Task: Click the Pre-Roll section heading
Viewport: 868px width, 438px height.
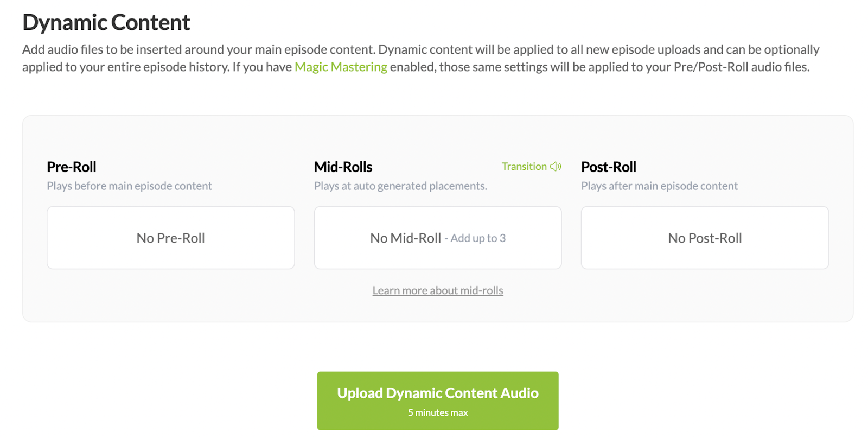Action: click(72, 167)
